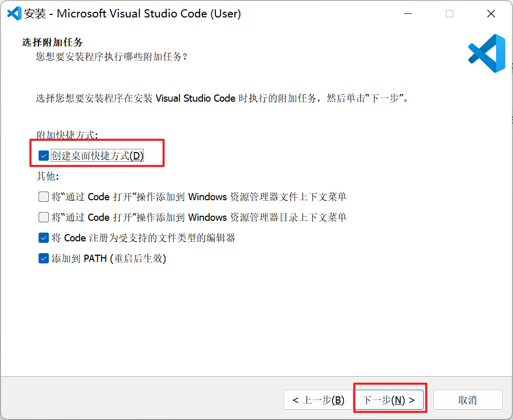Go back with the 上一步(B) button
The width and height of the screenshot is (513, 420).
[318, 400]
